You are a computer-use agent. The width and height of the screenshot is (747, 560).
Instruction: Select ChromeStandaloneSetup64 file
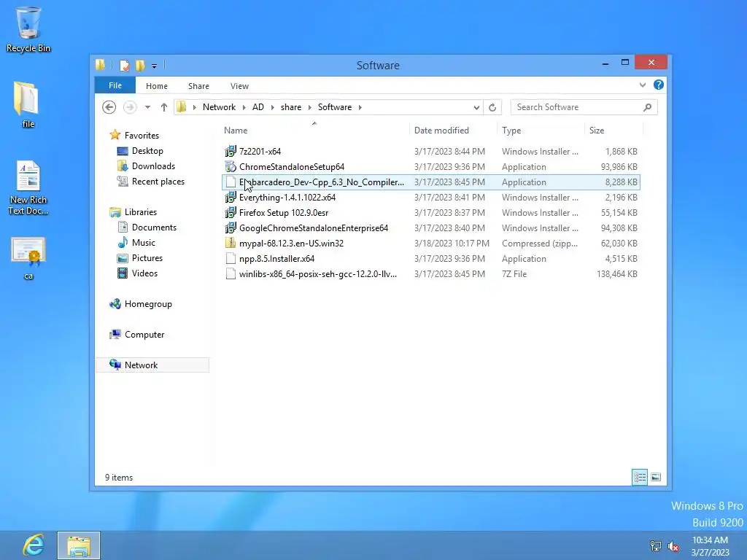(x=431, y=167)
